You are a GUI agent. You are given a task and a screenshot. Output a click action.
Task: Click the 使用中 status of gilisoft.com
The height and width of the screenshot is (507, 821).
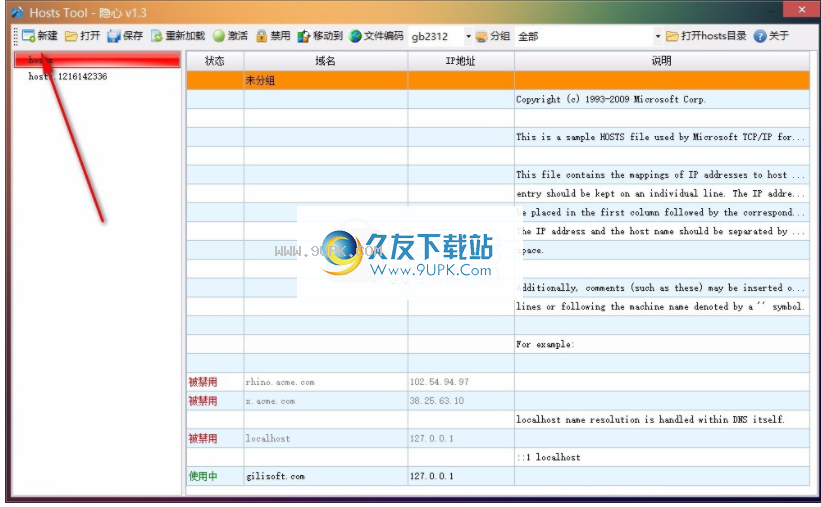203,476
